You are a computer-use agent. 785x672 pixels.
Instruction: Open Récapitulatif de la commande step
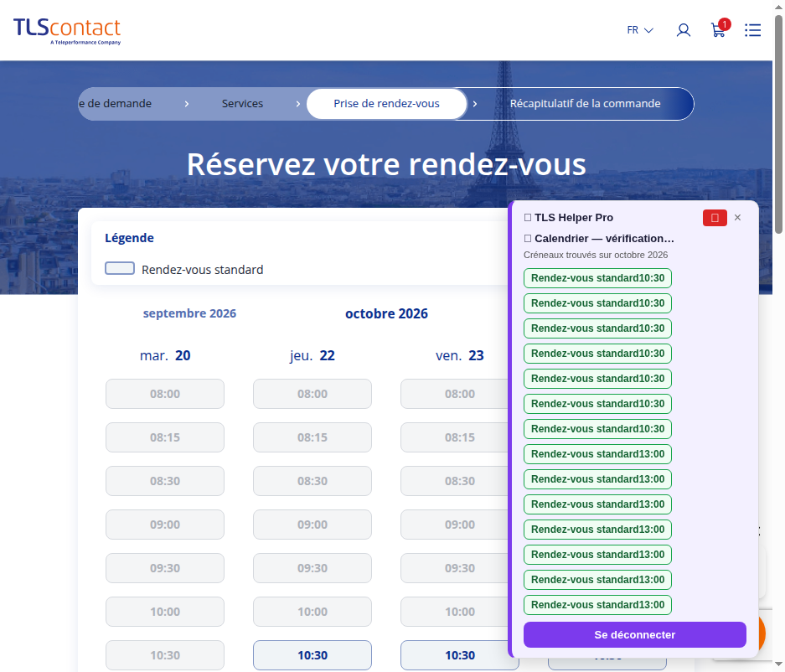pyautogui.click(x=585, y=104)
